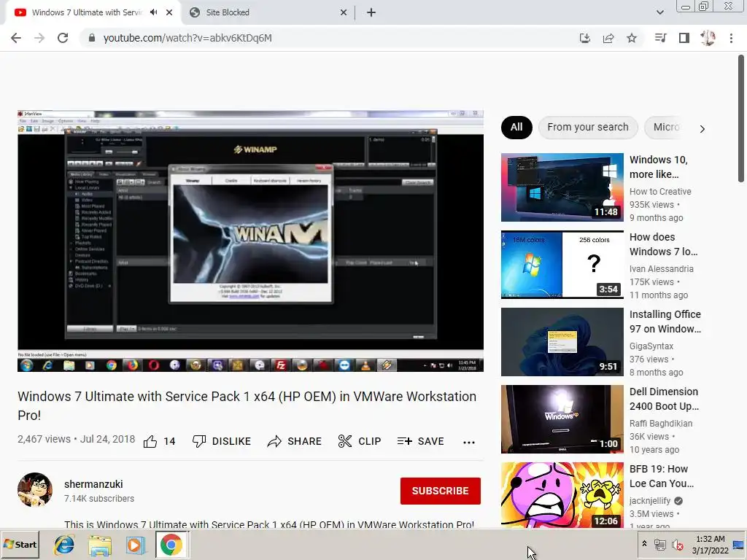
Task: Open BFB 19 video thumbnail
Action: point(562,495)
